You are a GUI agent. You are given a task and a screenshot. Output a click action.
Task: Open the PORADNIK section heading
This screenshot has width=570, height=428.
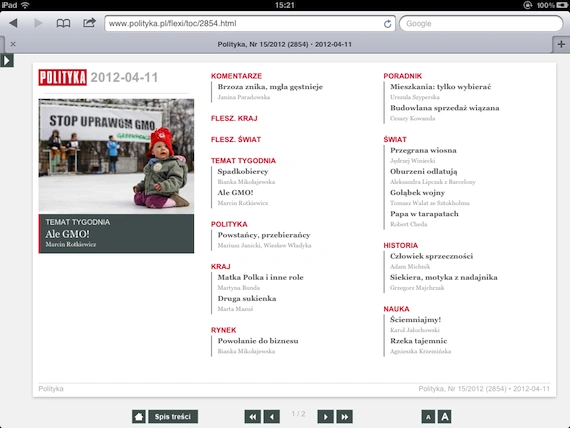403,76
